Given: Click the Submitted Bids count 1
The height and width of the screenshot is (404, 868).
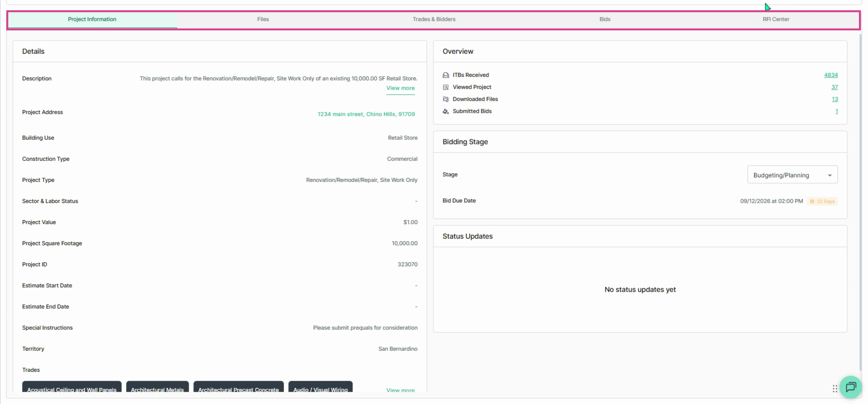Looking at the screenshot, I should 836,111.
